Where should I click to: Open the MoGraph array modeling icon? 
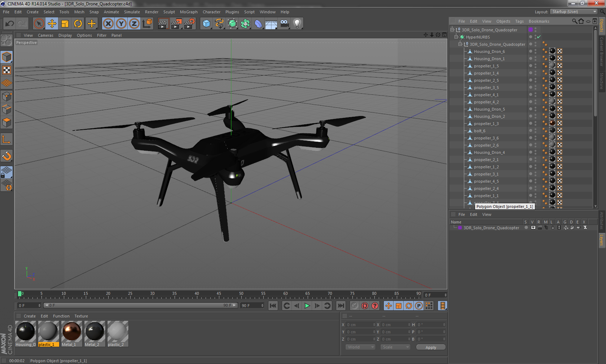[245, 24]
